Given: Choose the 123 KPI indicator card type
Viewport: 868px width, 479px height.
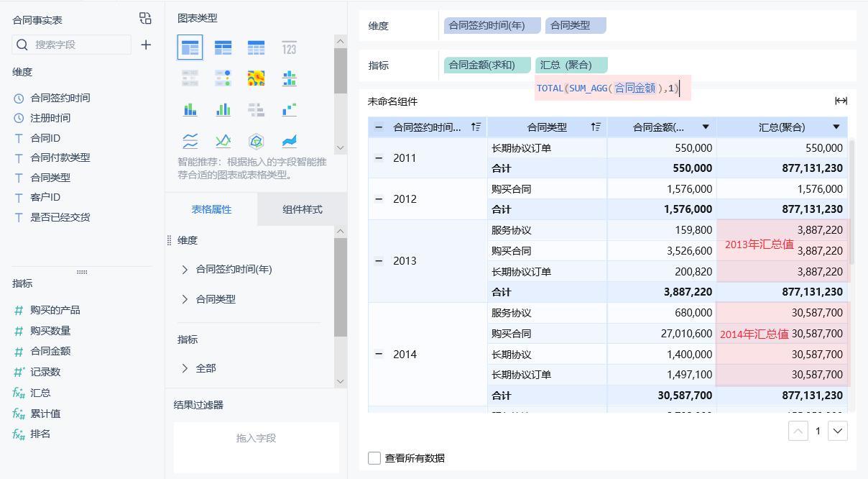Looking at the screenshot, I should [x=289, y=48].
